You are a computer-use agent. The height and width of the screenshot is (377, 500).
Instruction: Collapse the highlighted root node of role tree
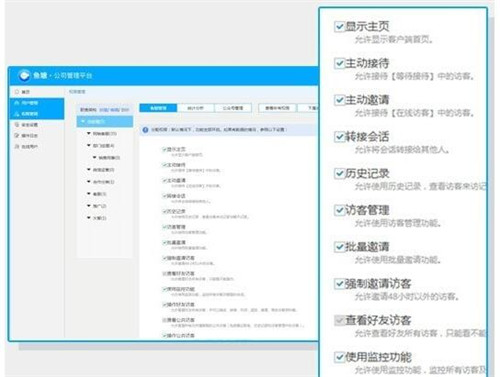point(83,121)
